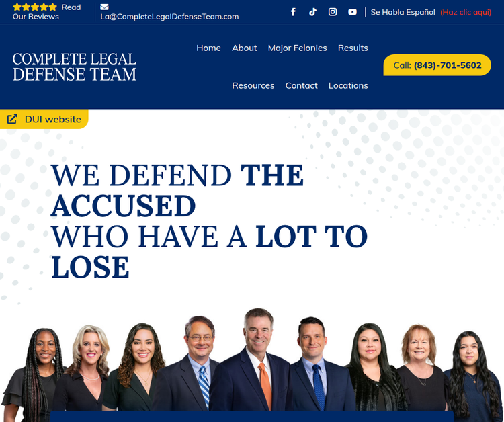The width and height of the screenshot is (504, 422).
Task: Call (843)-701-5602 via yellow button
Action: [437, 65]
